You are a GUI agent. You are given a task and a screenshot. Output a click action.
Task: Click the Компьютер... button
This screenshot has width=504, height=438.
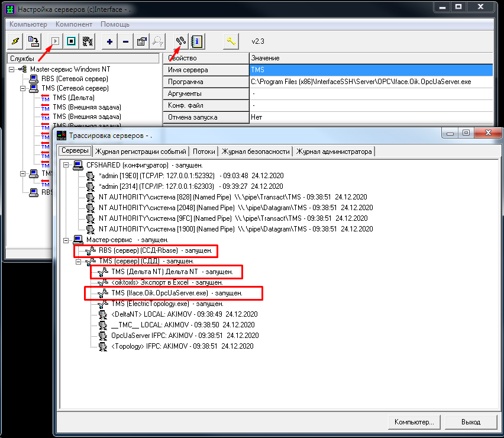(414, 422)
